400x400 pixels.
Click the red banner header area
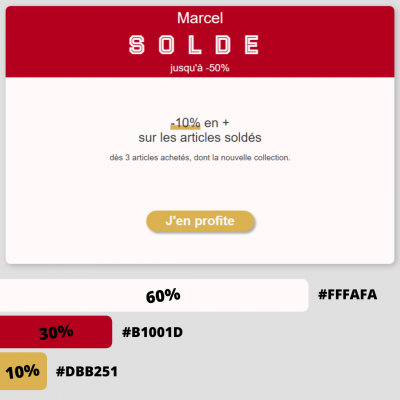[x=200, y=42]
